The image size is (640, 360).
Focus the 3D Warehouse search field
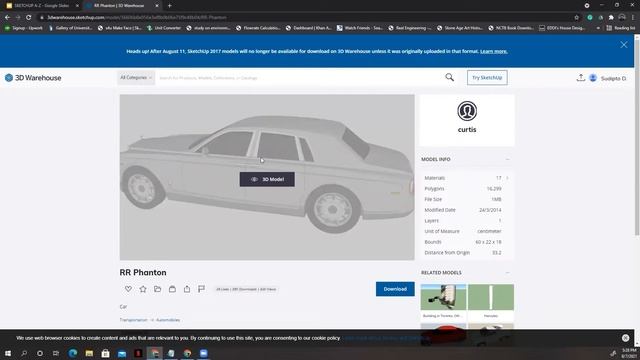(300, 78)
